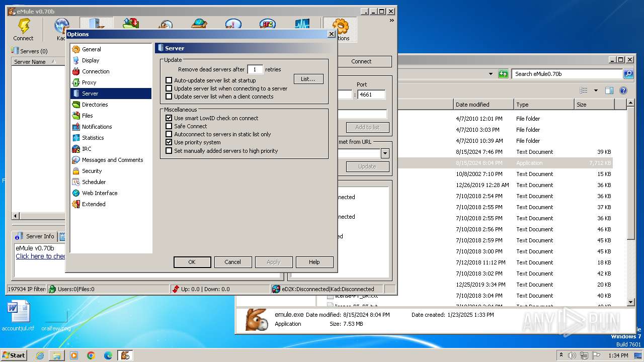The height and width of the screenshot is (362, 644).
Task: Click the List... button
Action: [308, 79]
